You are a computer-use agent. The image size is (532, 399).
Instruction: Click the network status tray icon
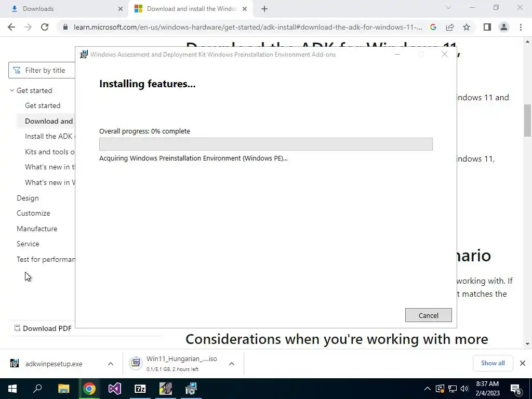(453, 389)
